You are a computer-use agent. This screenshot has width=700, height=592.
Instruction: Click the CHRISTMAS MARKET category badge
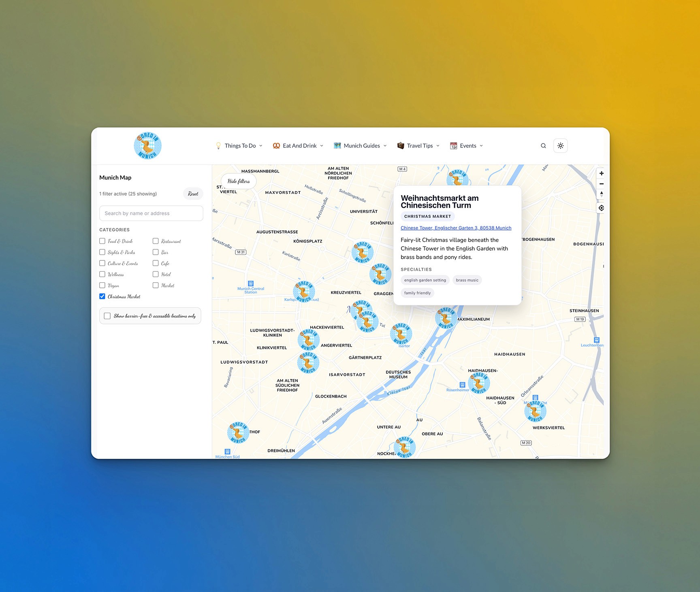427,216
